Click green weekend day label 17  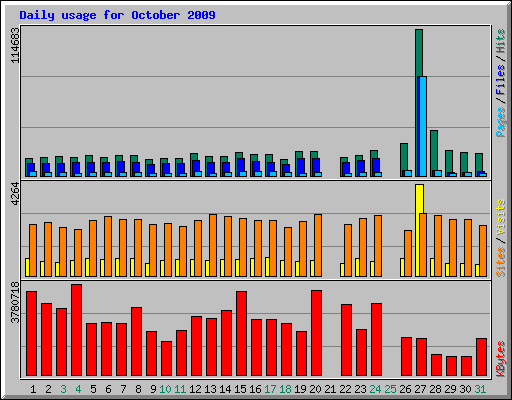click(270, 389)
